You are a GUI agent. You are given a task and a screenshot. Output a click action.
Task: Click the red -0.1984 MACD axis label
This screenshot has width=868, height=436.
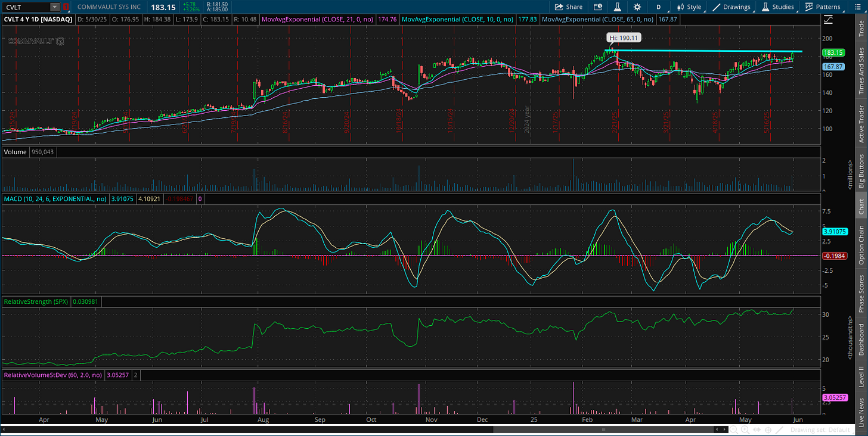pos(835,256)
